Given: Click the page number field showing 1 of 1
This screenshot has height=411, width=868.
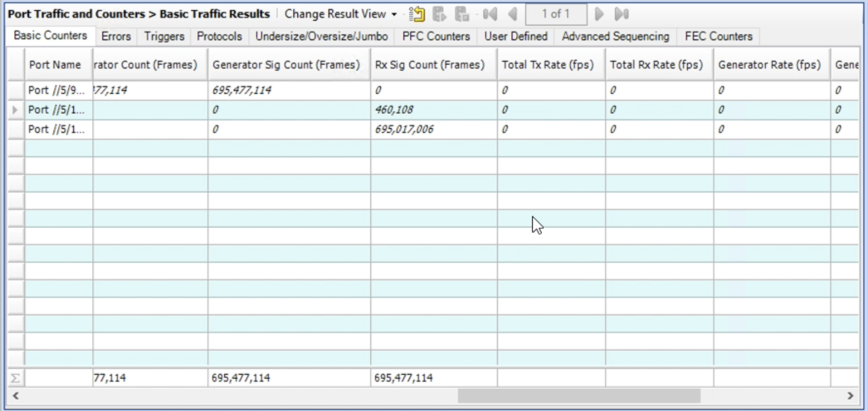Looking at the screenshot, I should click(x=556, y=14).
